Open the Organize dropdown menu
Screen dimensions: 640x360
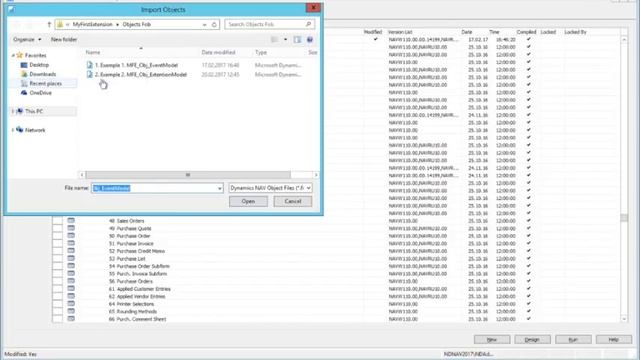[x=27, y=40]
